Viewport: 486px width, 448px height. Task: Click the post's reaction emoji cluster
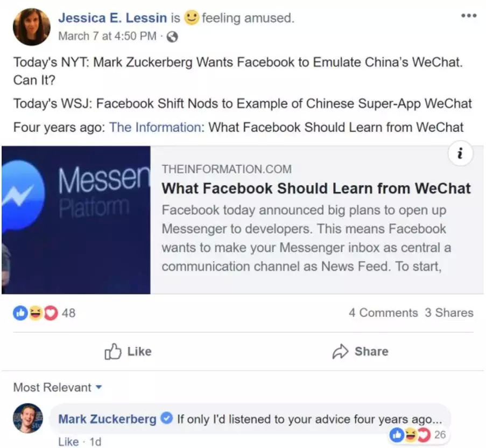coord(36,313)
